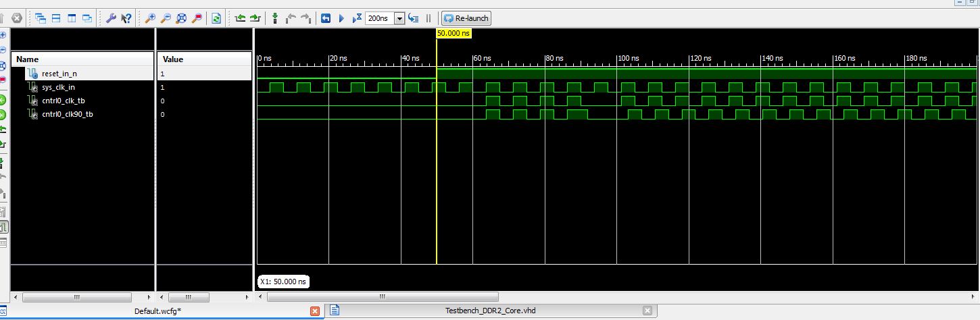Open the run-time value dropdown arrow

click(399, 18)
